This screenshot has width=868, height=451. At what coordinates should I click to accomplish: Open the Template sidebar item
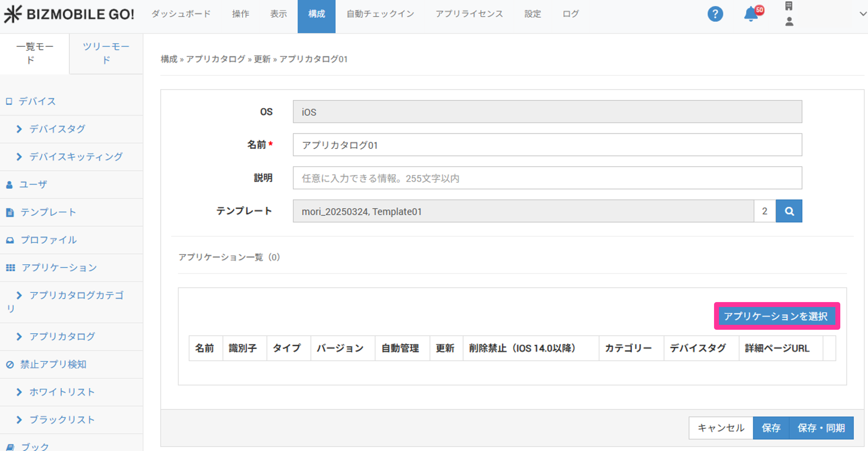(x=48, y=212)
